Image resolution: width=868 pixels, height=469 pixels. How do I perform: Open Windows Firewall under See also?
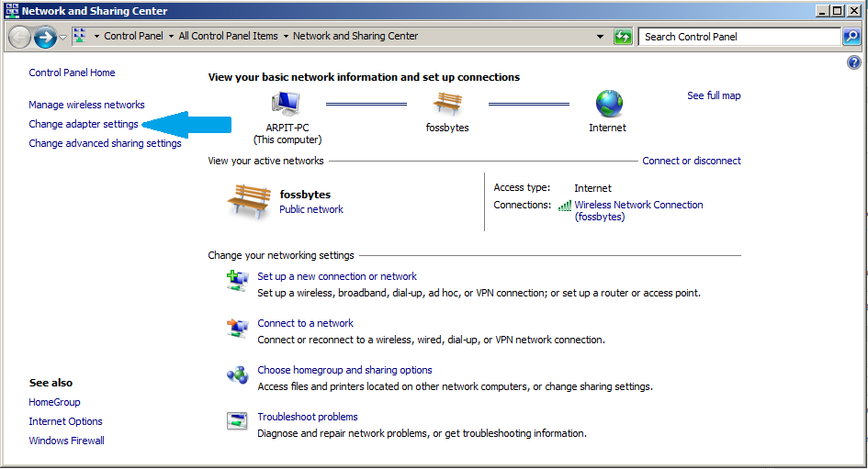coord(66,441)
